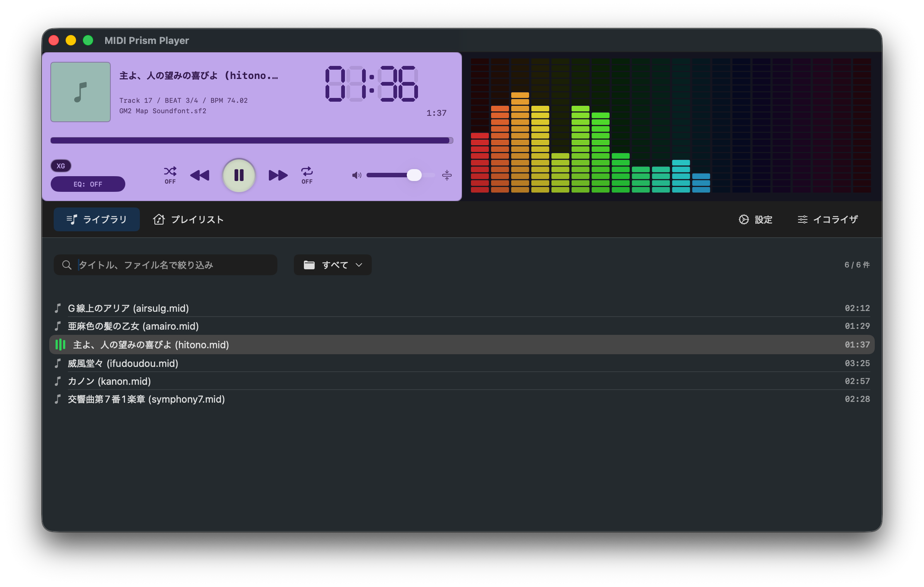The height and width of the screenshot is (587, 924).
Task: Open the イコライザ panel
Action: [826, 219]
